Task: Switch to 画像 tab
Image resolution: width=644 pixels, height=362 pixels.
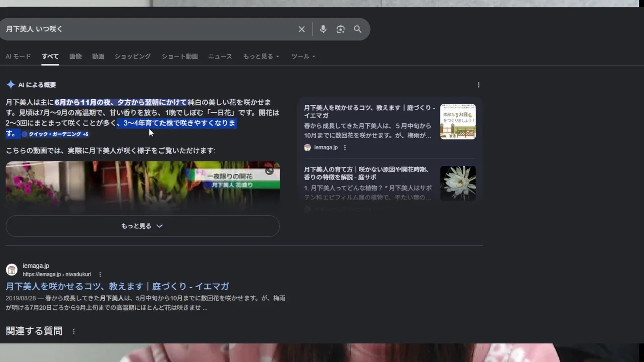Action: [x=75, y=56]
